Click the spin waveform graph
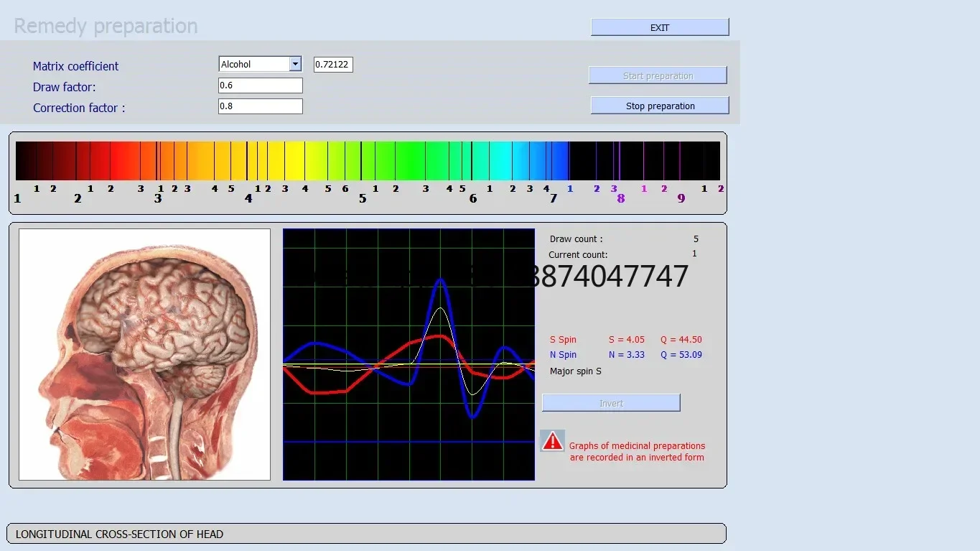This screenshot has width=980, height=551. coord(409,354)
